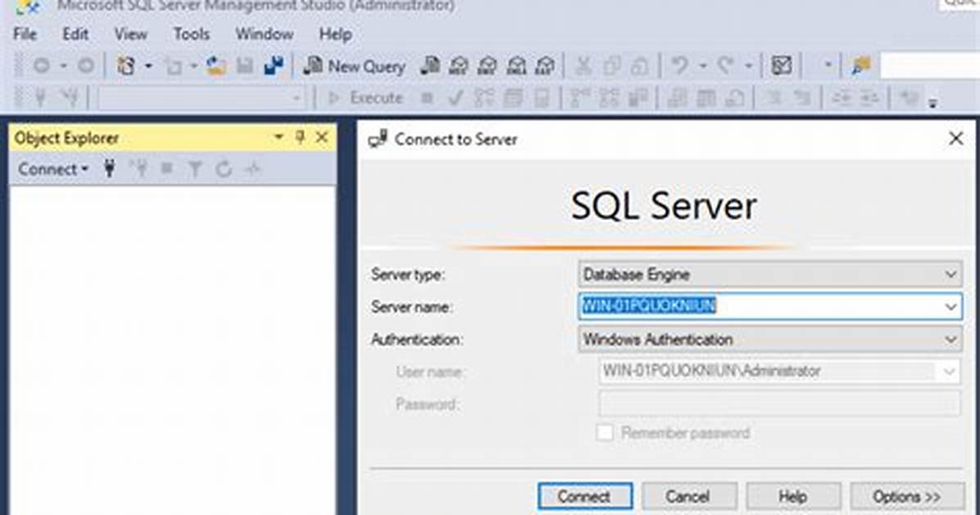This screenshot has width=980, height=515.
Task: Click Connect Object Explorer plug icon
Action: click(109, 168)
